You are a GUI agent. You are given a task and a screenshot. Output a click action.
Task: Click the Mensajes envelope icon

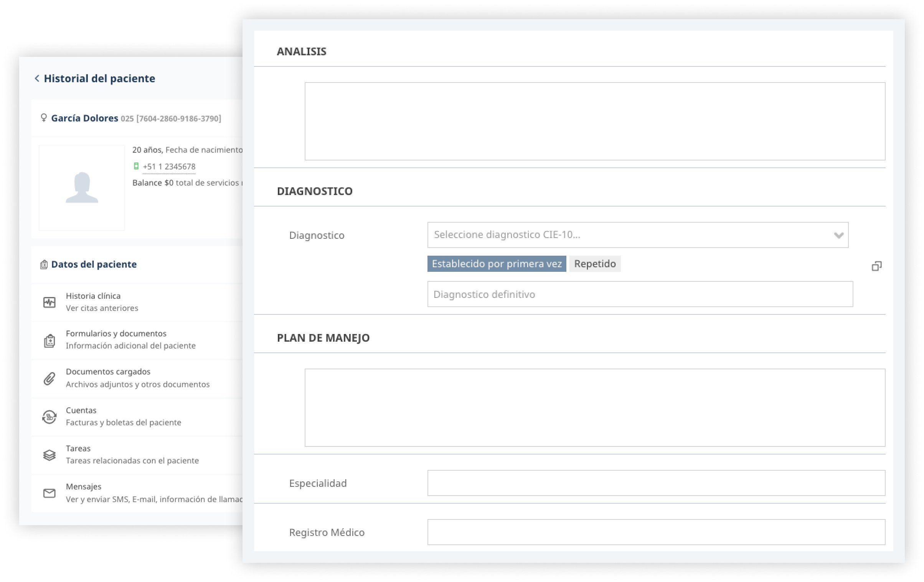click(x=49, y=493)
